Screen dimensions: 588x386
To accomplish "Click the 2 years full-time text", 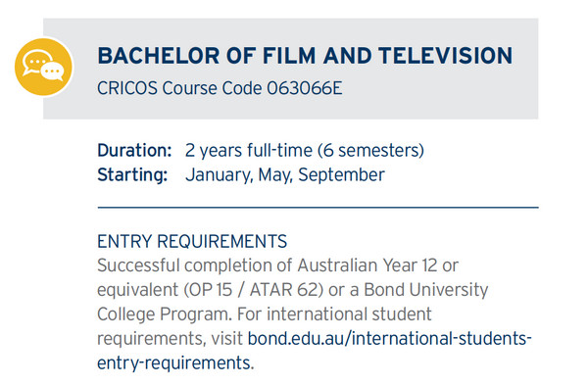I will (x=249, y=150).
